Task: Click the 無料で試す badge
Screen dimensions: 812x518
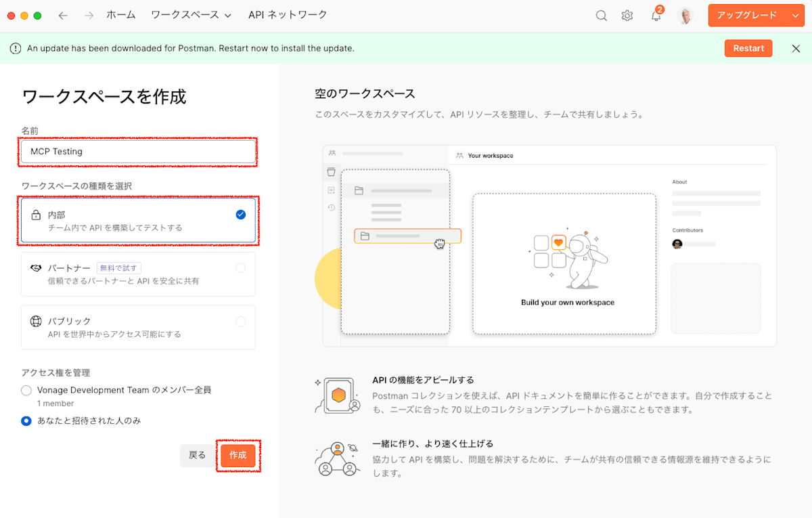Action: 118,268
